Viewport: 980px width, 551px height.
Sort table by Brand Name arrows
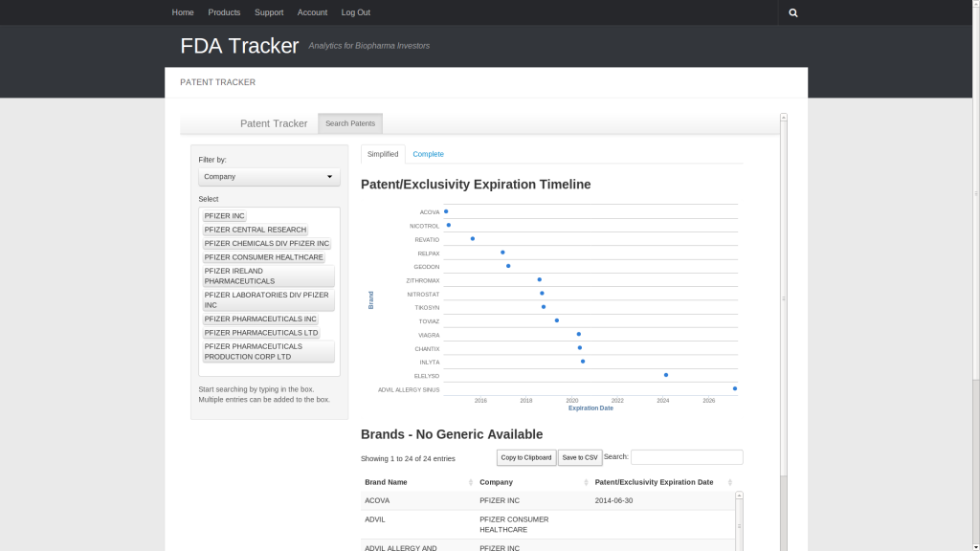pos(471,482)
